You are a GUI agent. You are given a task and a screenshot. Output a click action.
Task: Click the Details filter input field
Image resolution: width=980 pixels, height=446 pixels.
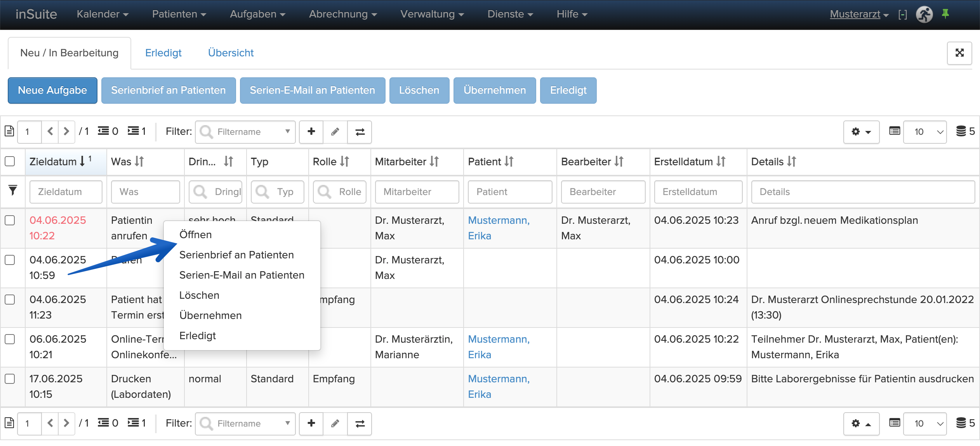[862, 192]
